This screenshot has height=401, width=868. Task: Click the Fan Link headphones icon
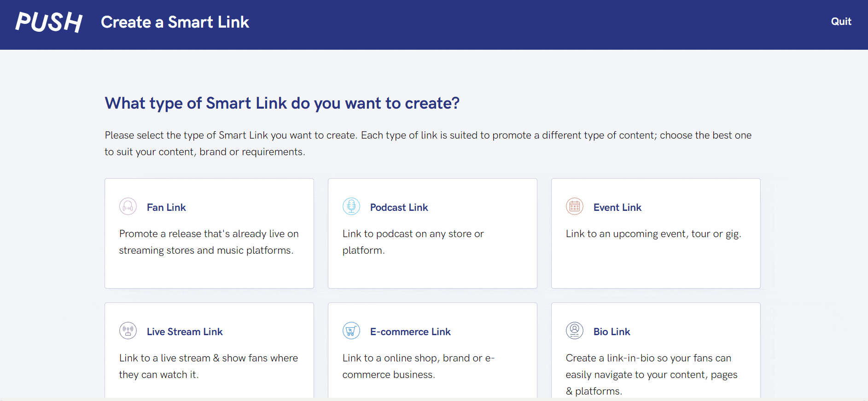pyautogui.click(x=128, y=206)
